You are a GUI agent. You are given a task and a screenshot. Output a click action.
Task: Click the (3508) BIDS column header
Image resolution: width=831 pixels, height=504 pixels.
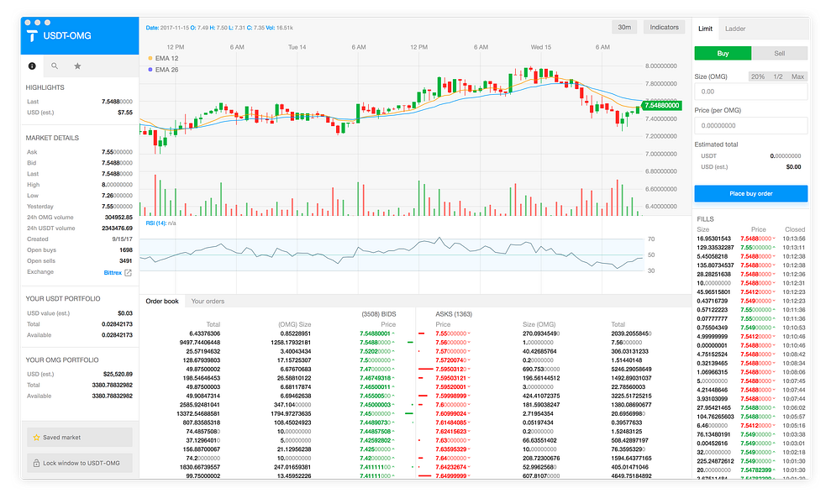[x=379, y=314]
